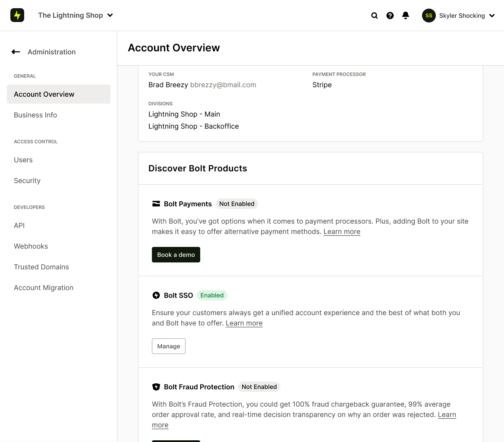This screenshot has width=504, height=442.
Task: Click the Bolt SSO lightning icon
Action: [156, 295]
